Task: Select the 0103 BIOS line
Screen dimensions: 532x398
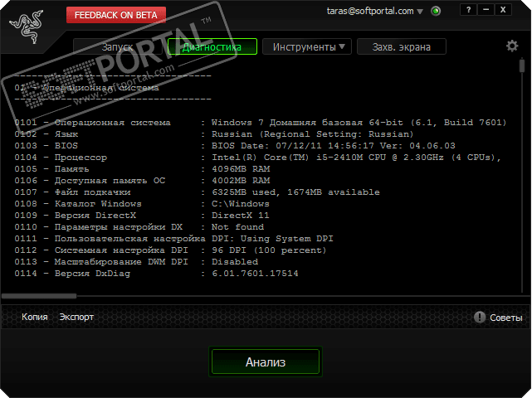Action: coord(235,146)
